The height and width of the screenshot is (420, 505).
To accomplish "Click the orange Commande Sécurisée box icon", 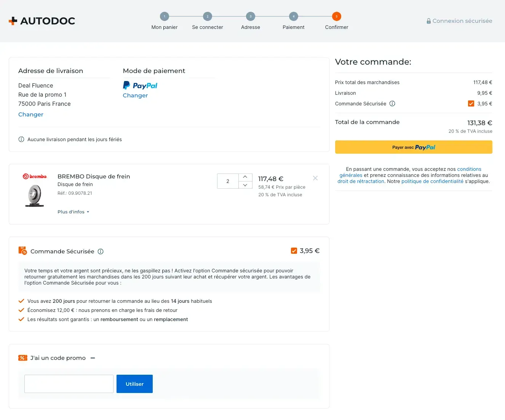I will tap(22, 251).
